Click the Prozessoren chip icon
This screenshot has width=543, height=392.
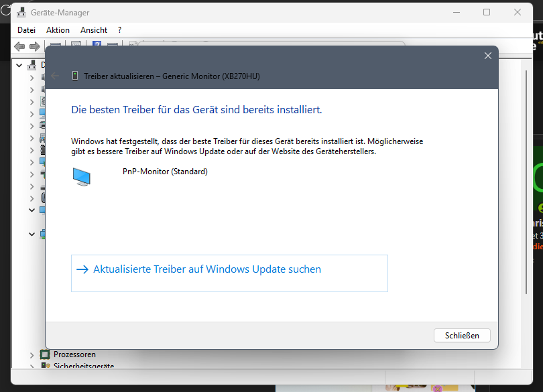[45, 354]
